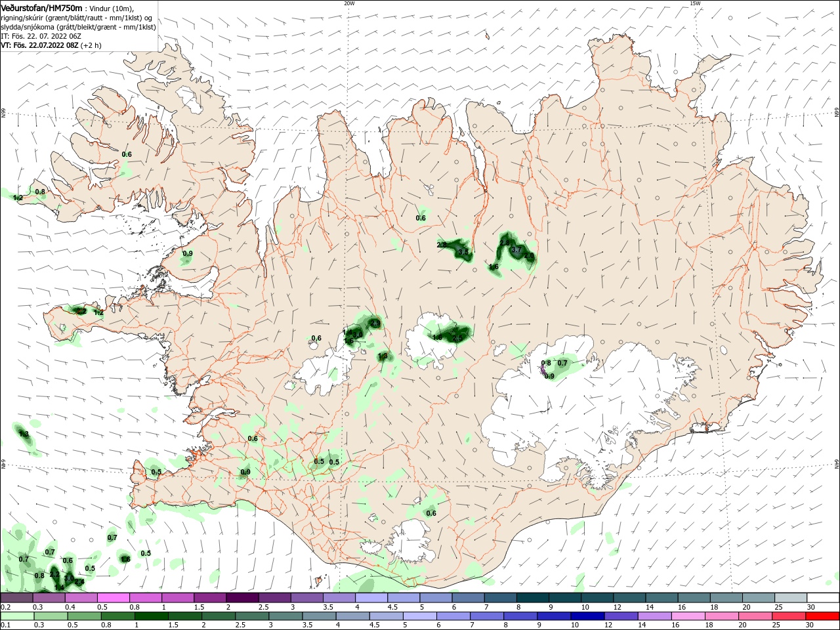Image resolution: width=840 pixels, height=630 pixels.
Task: Click the white swatch labeled 30 in upper legend row
Action: (822, 598)
